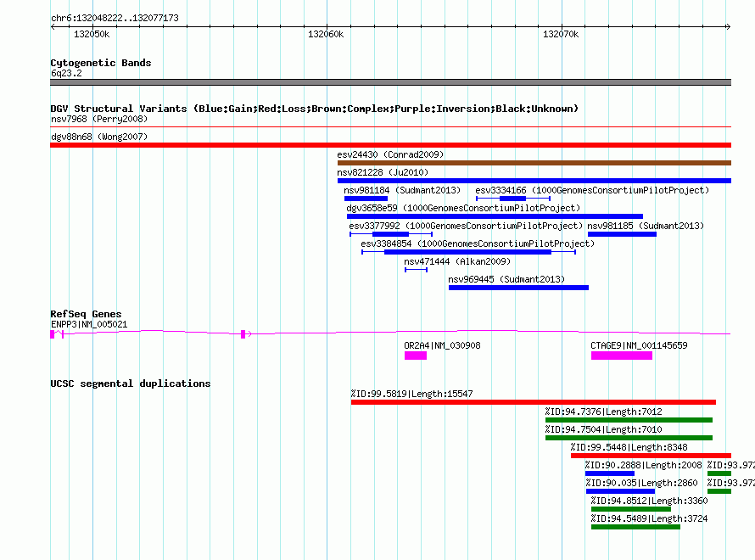The image size is (755, 560).
Task: Click the magenta OR2A4 gene block
Action: [x=416, y=356]
